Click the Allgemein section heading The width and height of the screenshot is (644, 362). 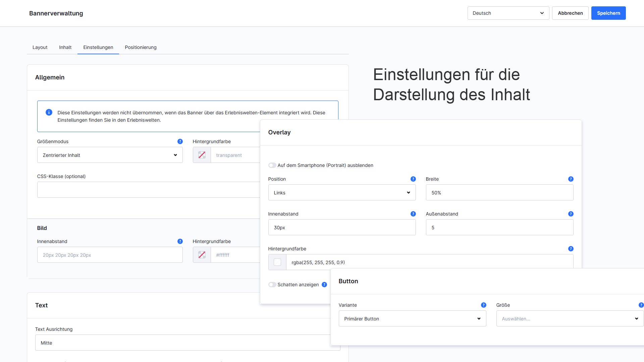(x=50, y=77)
